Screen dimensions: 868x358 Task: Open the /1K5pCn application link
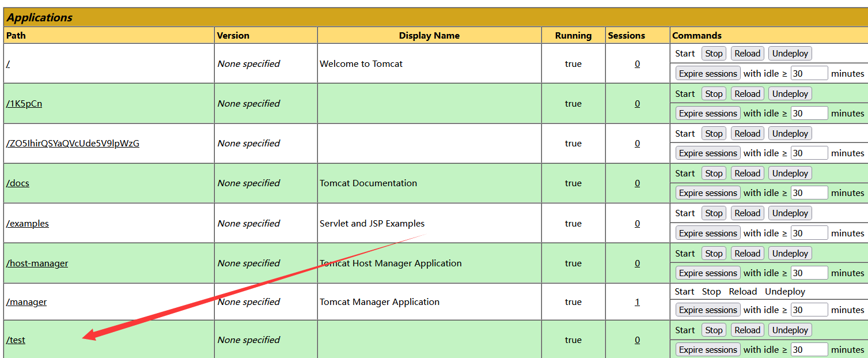pyautogui.click(x=24, y=104)
